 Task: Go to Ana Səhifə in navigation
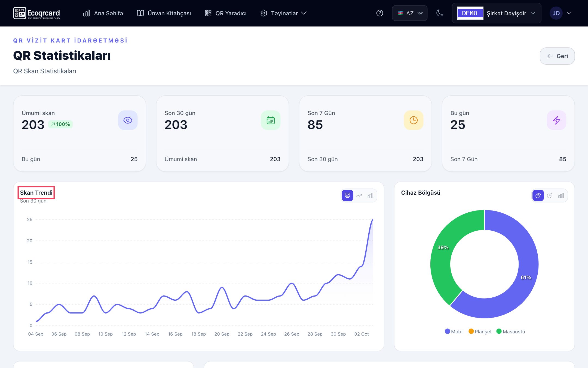pos(103,13)
